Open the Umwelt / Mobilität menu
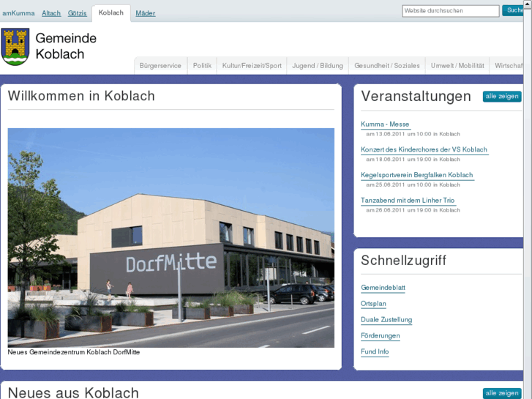Screen dimensions: 532x399 457,66
